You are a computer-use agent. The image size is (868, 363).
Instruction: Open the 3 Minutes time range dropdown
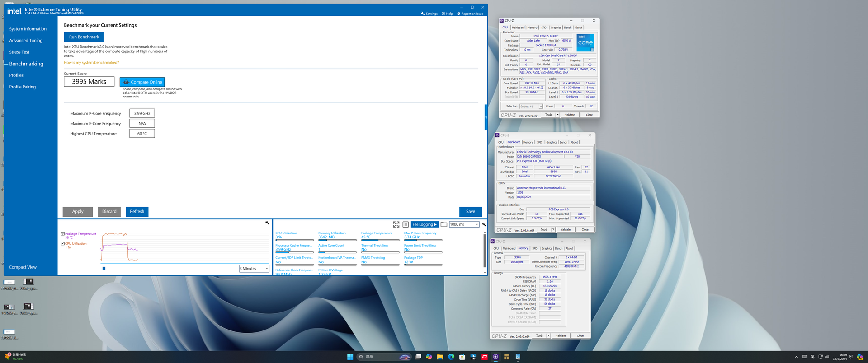[x=254, y=269]
